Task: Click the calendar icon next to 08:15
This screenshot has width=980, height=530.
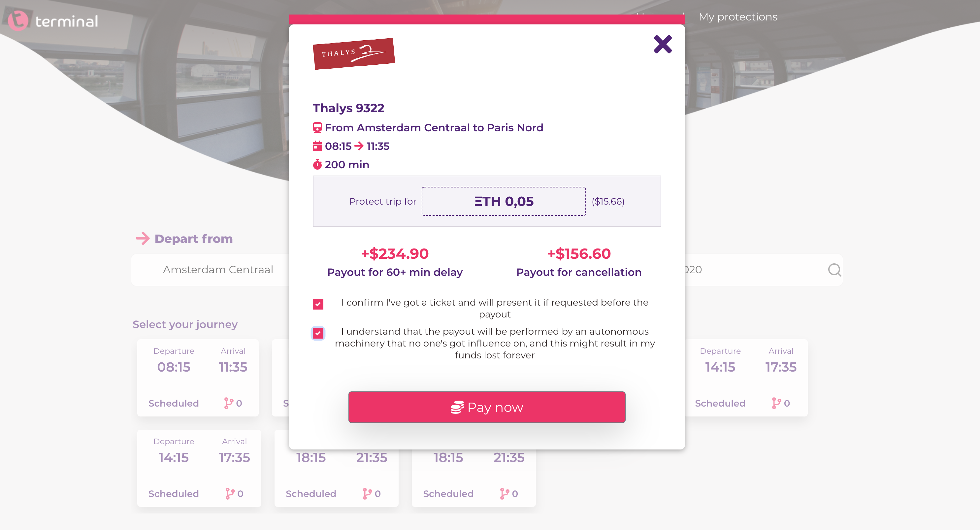Action: tap(317, 146)
